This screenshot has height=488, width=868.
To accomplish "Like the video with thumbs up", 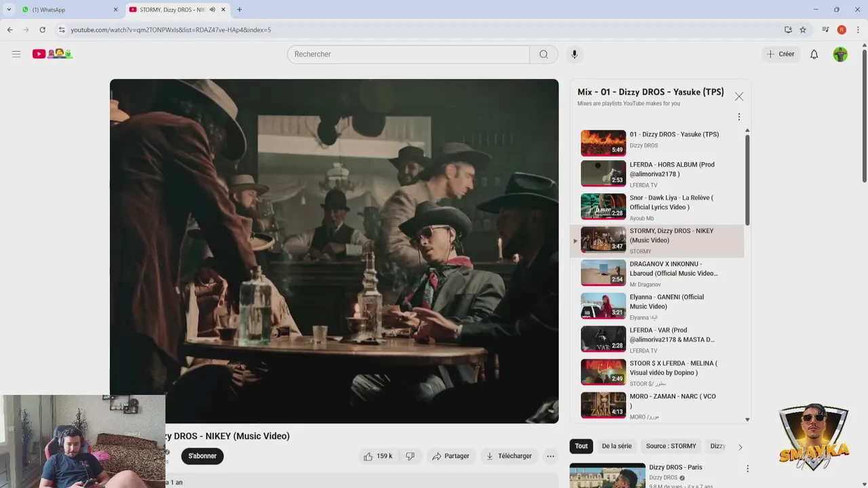I will click(378, 456).
